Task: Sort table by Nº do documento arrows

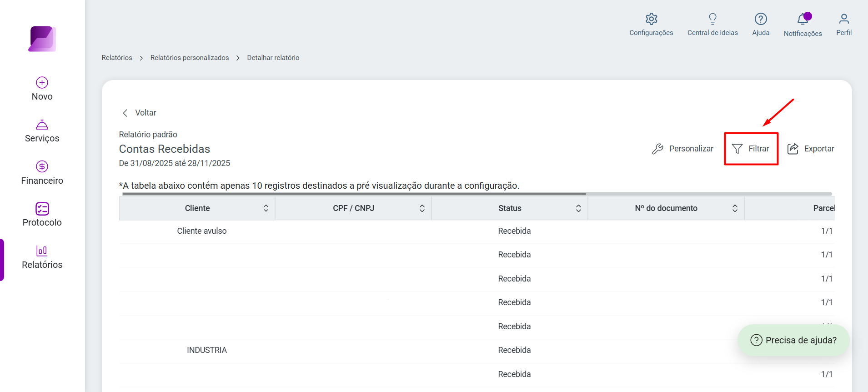Action: (735, 208)
